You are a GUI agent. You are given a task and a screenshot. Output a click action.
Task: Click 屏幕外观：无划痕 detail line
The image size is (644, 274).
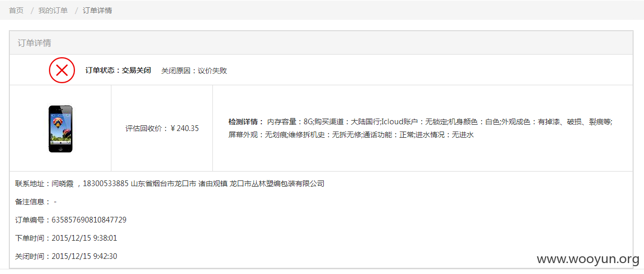coord(351,135)
